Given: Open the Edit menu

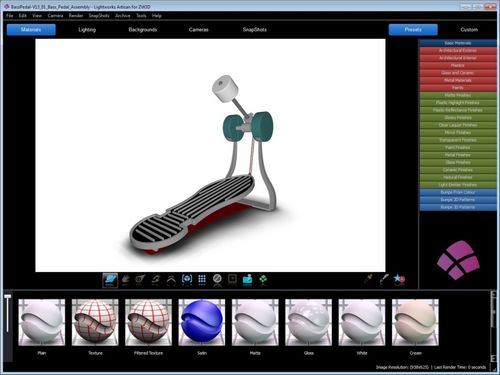Looking at the screenshot, I should click(x=22, y=16).
